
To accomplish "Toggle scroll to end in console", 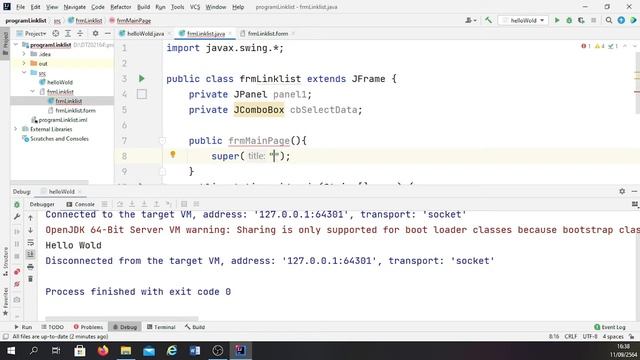I will 30,254.
